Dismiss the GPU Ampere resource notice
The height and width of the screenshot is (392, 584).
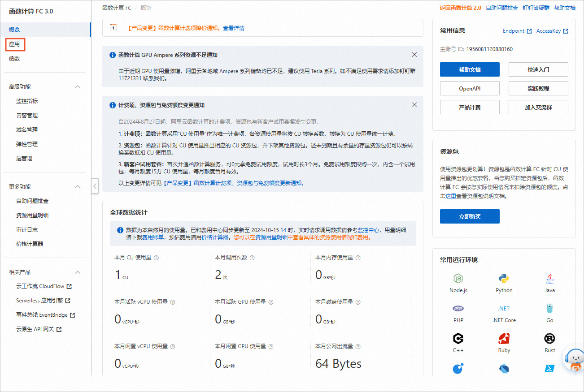tap(414, 55)
